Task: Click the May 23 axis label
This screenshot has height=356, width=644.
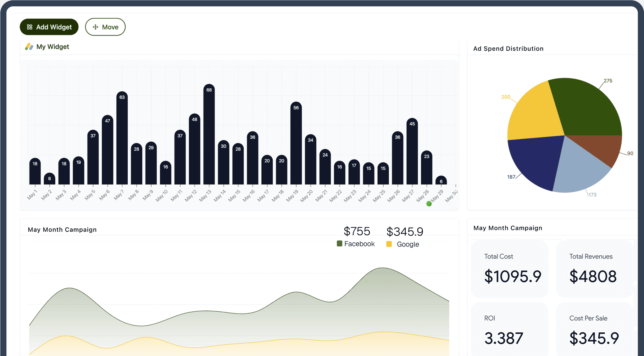Action: pos(350,195)
